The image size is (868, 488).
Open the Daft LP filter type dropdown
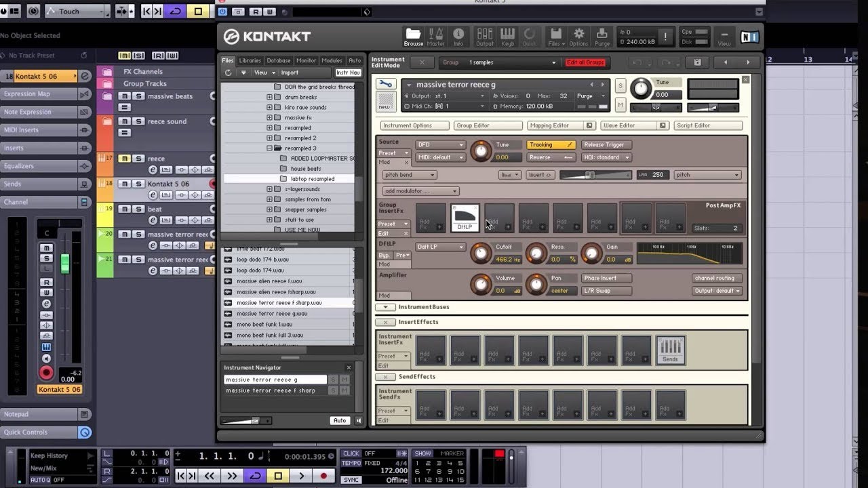pos(441,247)
